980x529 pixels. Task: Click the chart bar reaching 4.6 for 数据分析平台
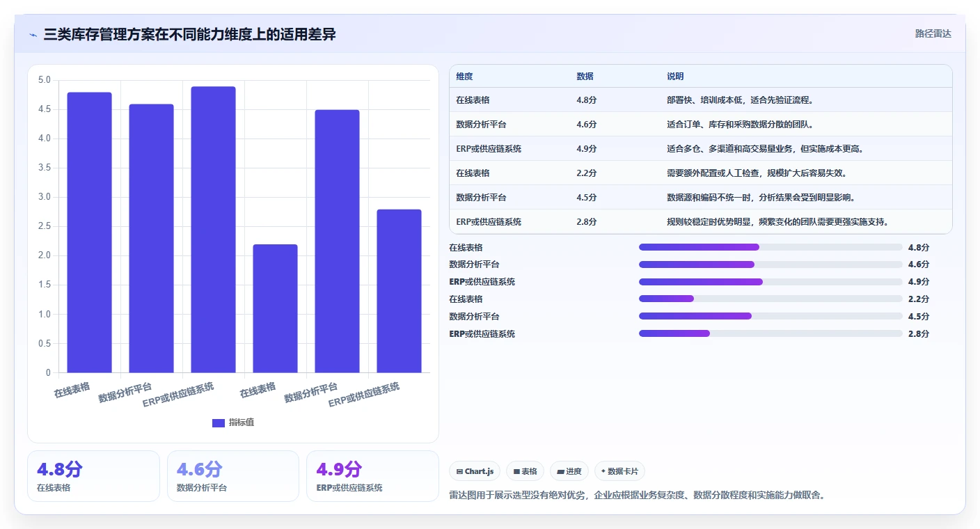point(152,238)
